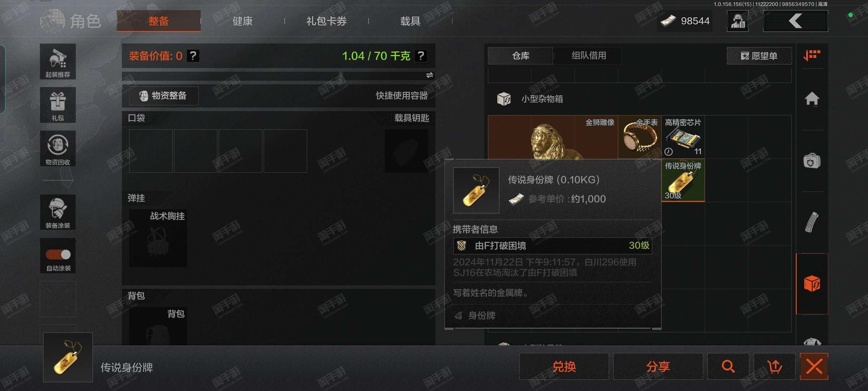
Task: Click the question mark beside 装备价值
Action: 193,56
